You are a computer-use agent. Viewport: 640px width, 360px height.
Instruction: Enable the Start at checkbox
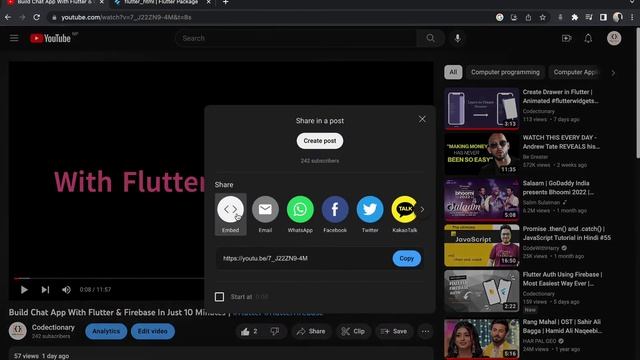coord(219,297)
